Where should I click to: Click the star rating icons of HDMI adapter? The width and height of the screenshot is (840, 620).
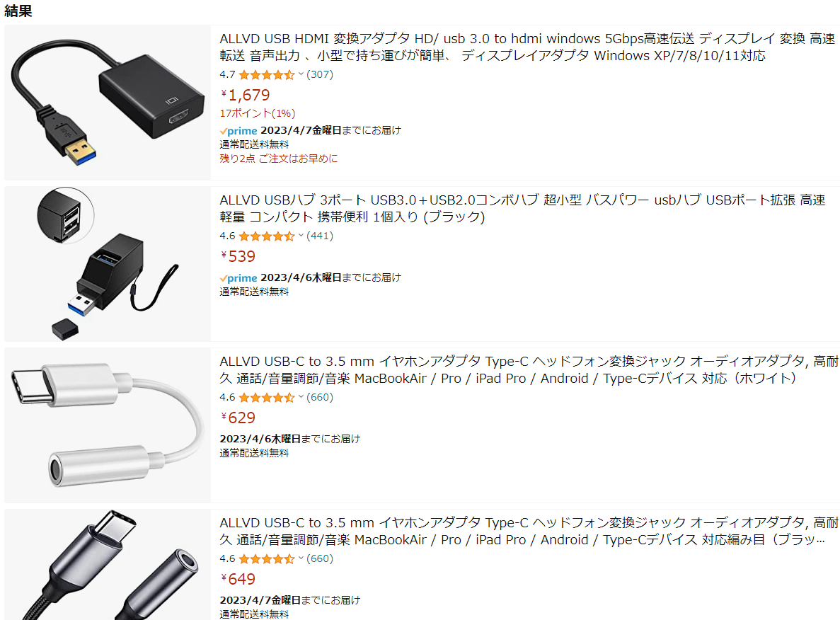pos(266,75)
